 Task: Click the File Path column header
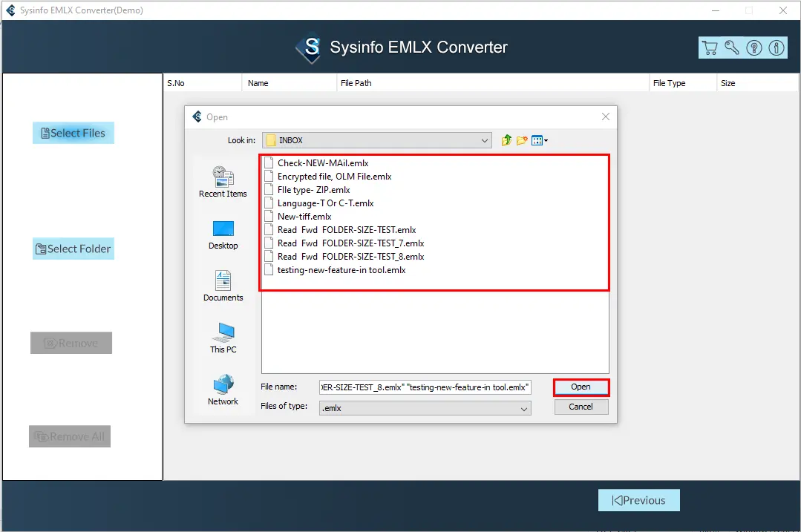click(492, 83)
